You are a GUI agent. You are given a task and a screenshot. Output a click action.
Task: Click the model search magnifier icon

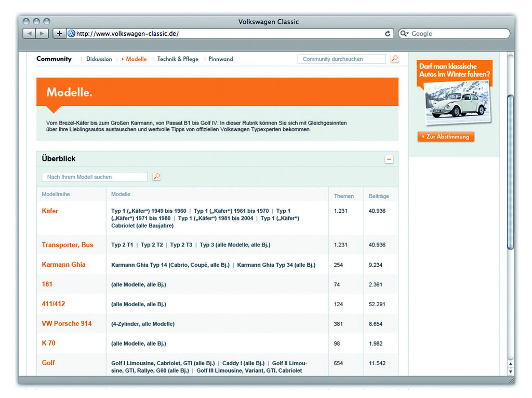(x=156, y=176)
